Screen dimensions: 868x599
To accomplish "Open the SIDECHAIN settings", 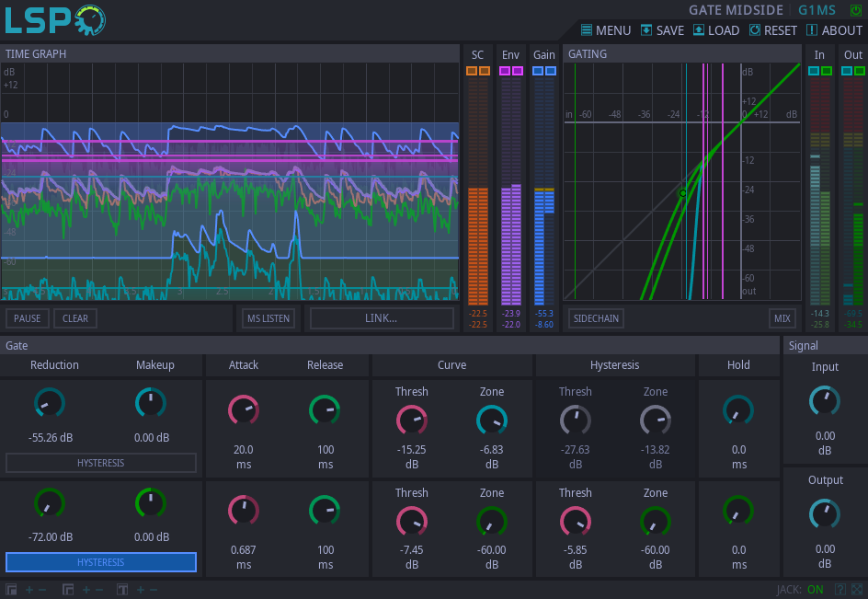I will click(x=596, y=318).
